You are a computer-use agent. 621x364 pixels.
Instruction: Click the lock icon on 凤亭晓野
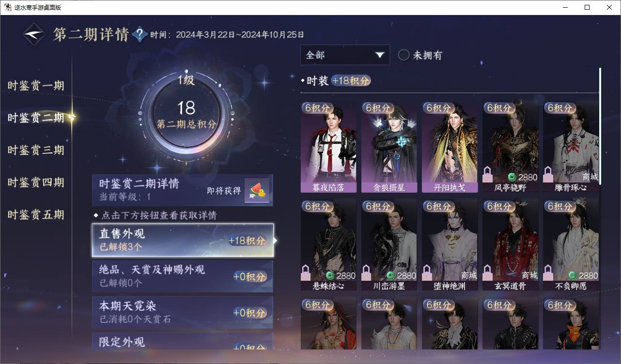coord(487,174)
